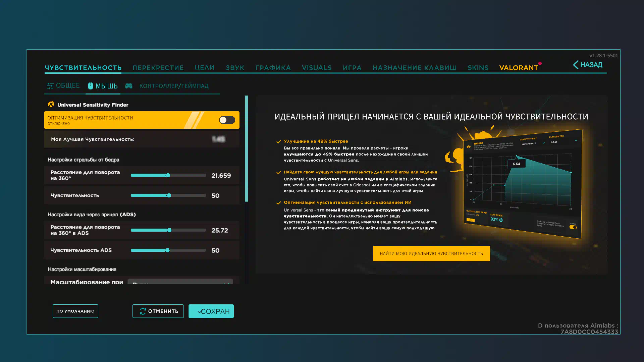Adjust Расстояние для поворота на 360° slider
Screen dimensions: 644x362
(168, 175)
